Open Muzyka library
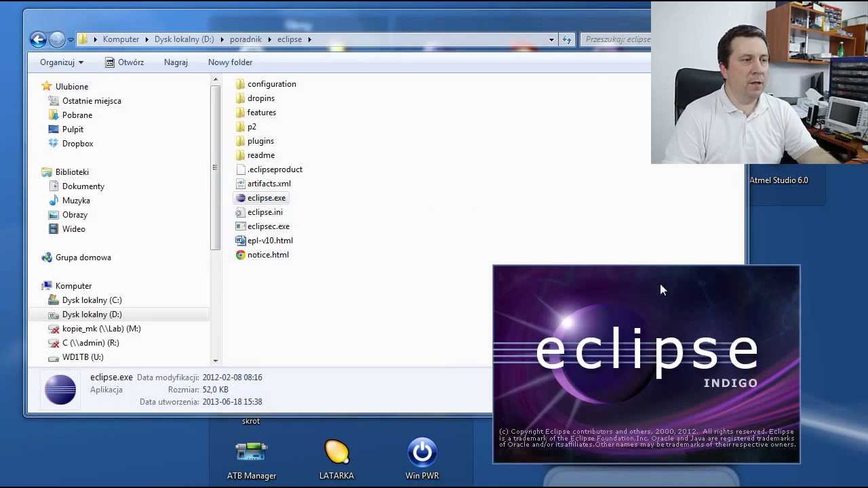The height and width of the screenshot is (488, 868). point(76,201)
